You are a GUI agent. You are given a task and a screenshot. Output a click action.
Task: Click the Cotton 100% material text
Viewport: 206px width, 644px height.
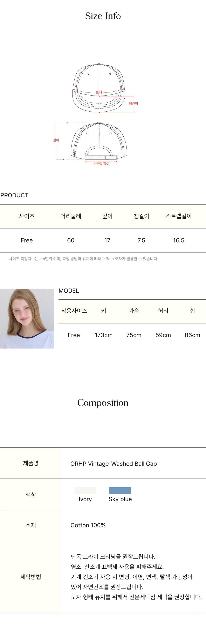pos(88,525)
